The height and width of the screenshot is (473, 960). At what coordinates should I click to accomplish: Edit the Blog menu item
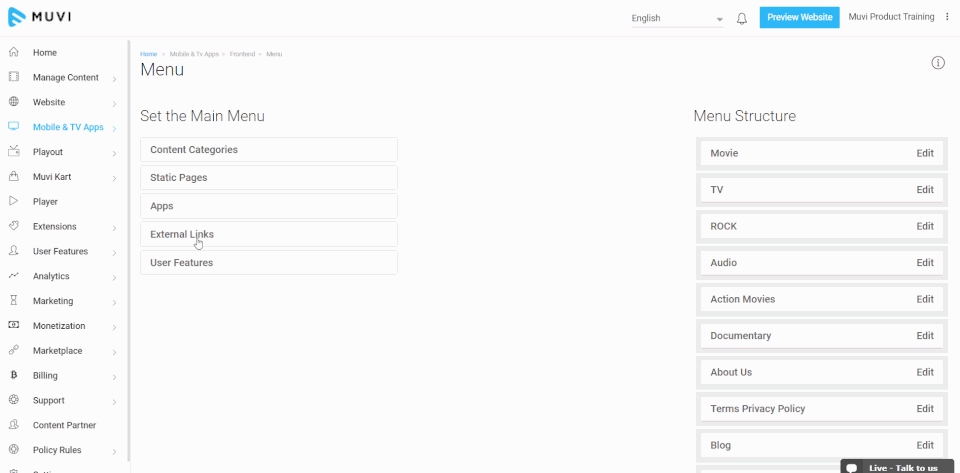(924, 445)
